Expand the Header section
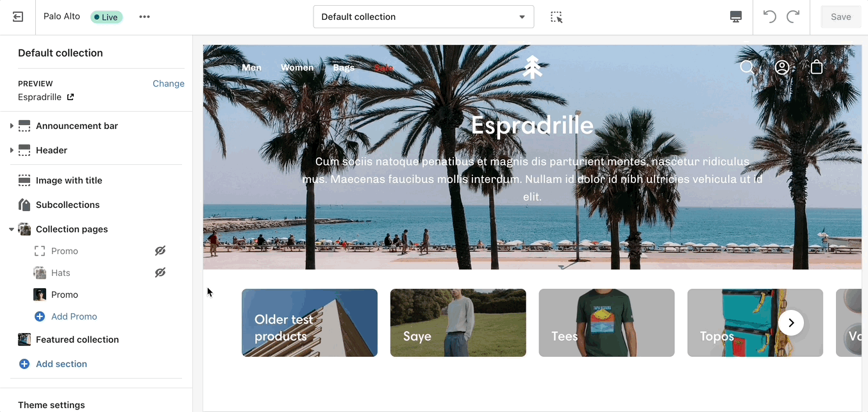Screen dimensions: 868x412 pos(12,150)
